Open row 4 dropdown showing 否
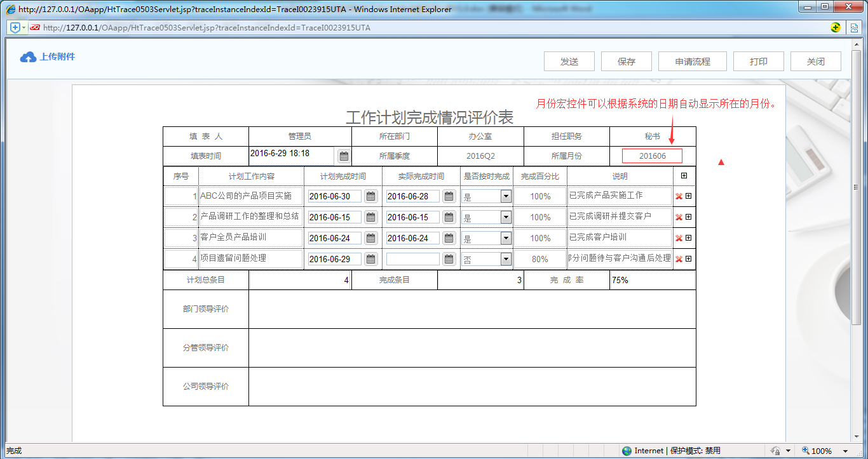This screenshot has width=868, height=459. pyautogui.click(x=505, y=258)
